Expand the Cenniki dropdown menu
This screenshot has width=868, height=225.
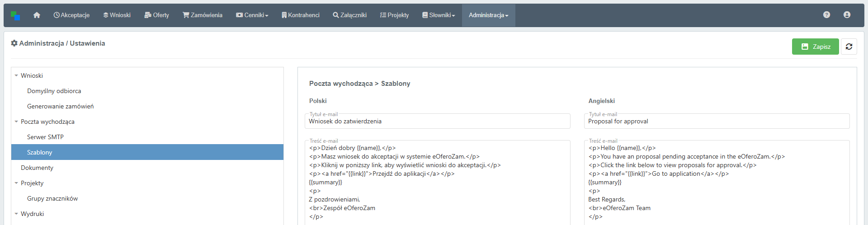pyautogui.click(x=252, y=15)
